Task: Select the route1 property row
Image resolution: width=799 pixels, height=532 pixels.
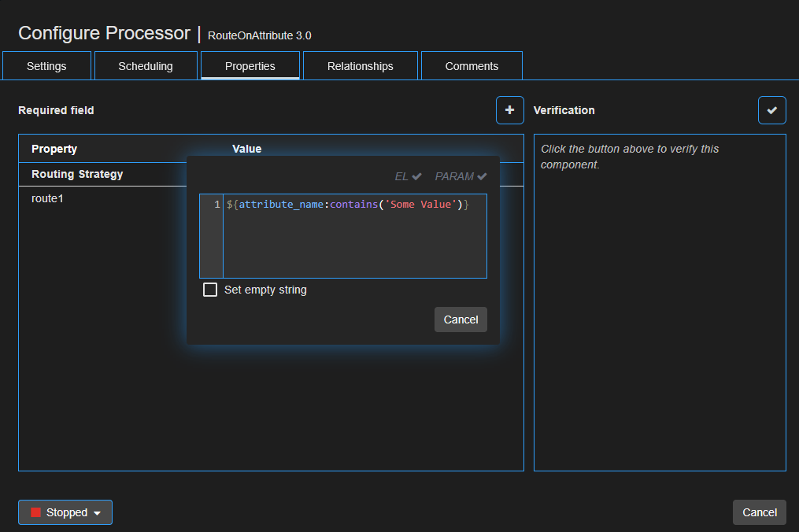Action: (x=47, y=198)
